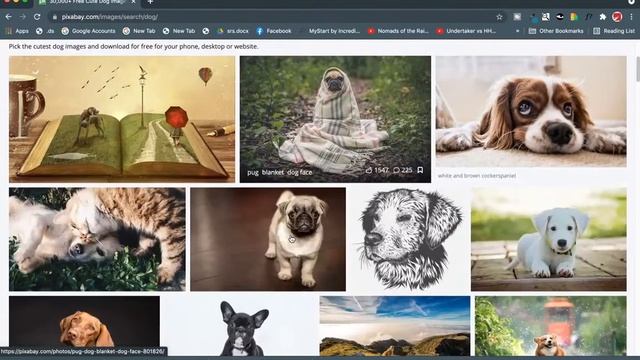Click the 'pug' tag on image
640x360 pixels.
[253, 172]
